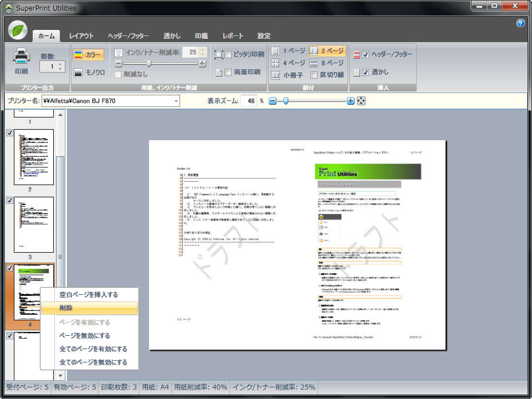Click the header/footer red lines icon

(x=356, y=55)
